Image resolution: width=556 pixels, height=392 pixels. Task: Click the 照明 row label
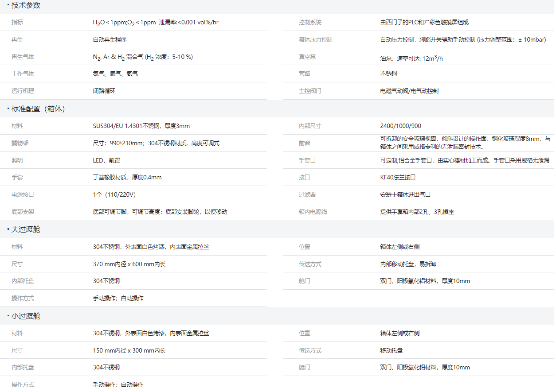16,159
